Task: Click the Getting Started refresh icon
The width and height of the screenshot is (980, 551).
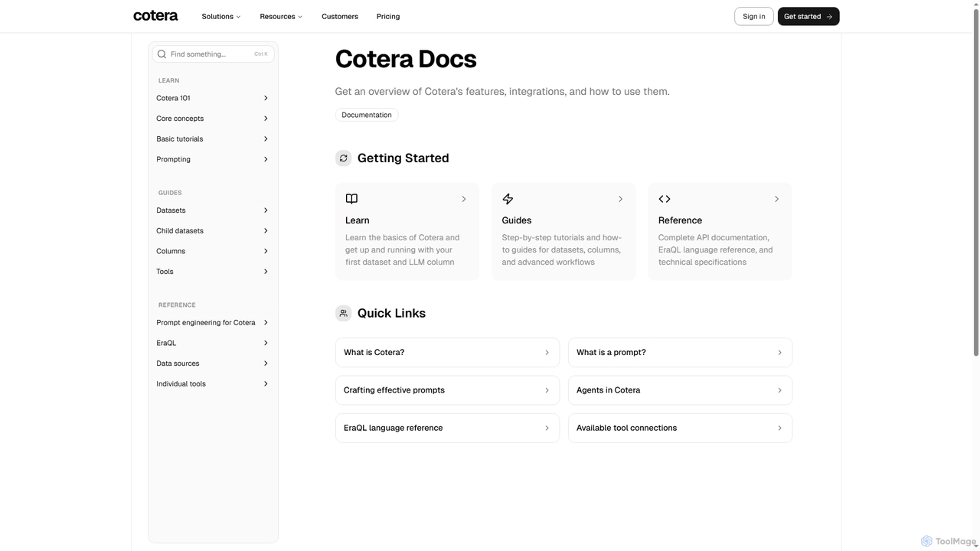Action: pos(344,158)
